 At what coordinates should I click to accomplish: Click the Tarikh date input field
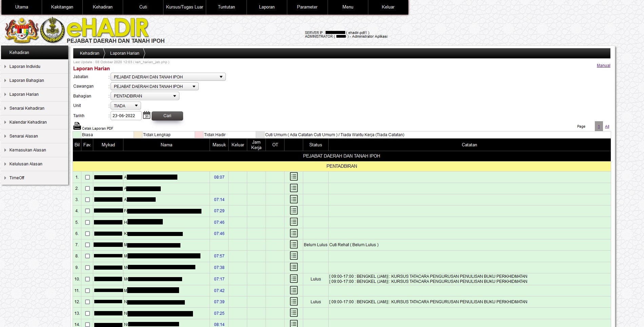126,116
